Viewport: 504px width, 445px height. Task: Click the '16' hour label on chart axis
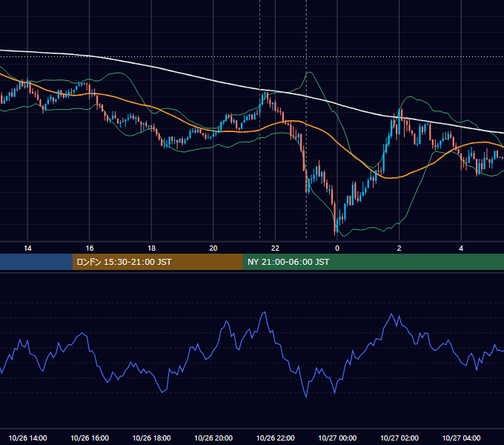click(x=90, y=248)
